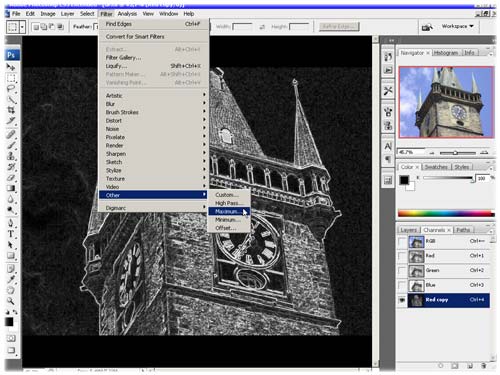Open Filter Gallery dialog
This screenshot has height=375, width=500.
pos(154,58)
